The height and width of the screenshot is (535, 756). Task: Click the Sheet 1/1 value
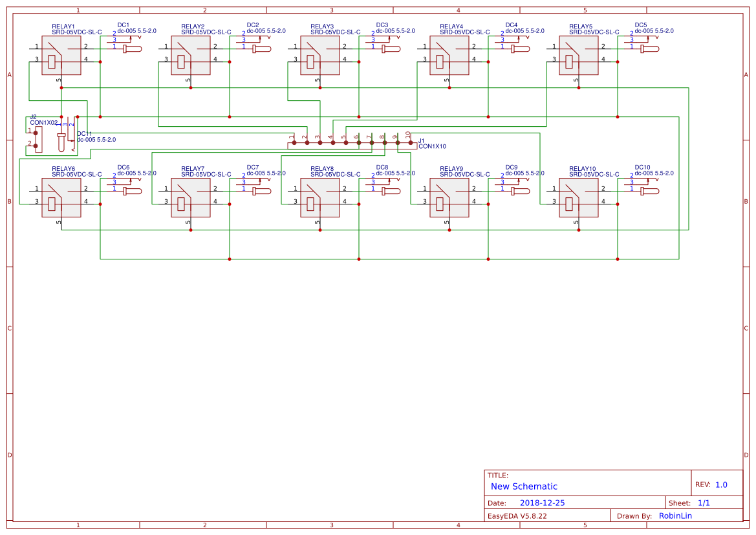pyautogui.click(x=704, y=503)
